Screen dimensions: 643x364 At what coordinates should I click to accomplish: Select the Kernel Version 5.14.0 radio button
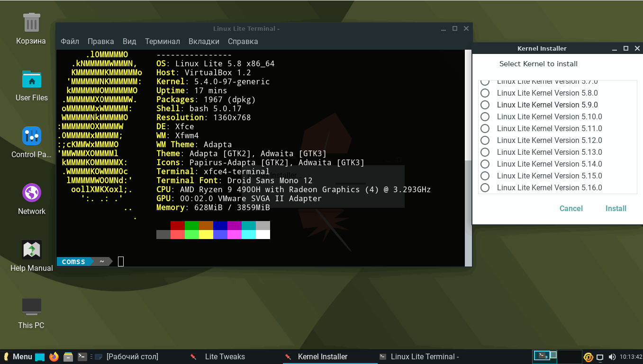485,164
